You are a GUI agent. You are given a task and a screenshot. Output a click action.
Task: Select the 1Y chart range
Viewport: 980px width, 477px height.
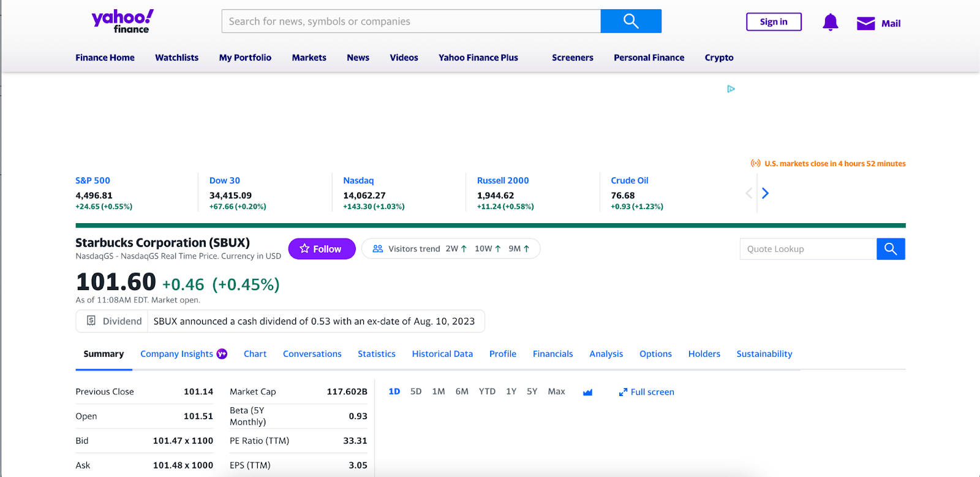click(511, 391)
